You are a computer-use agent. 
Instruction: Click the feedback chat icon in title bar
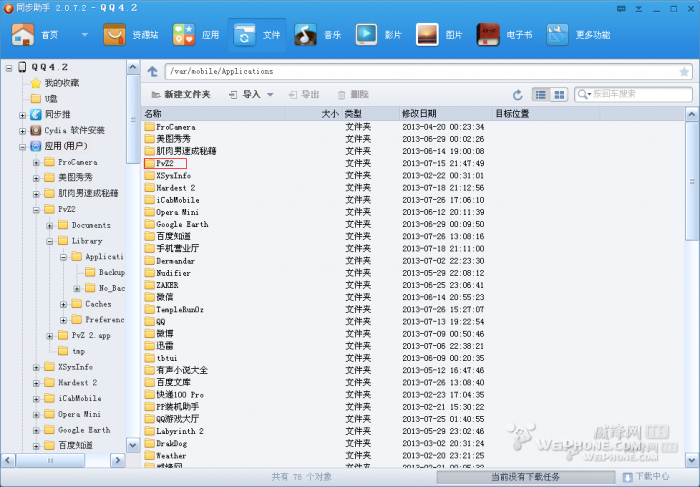pos(621,8)
